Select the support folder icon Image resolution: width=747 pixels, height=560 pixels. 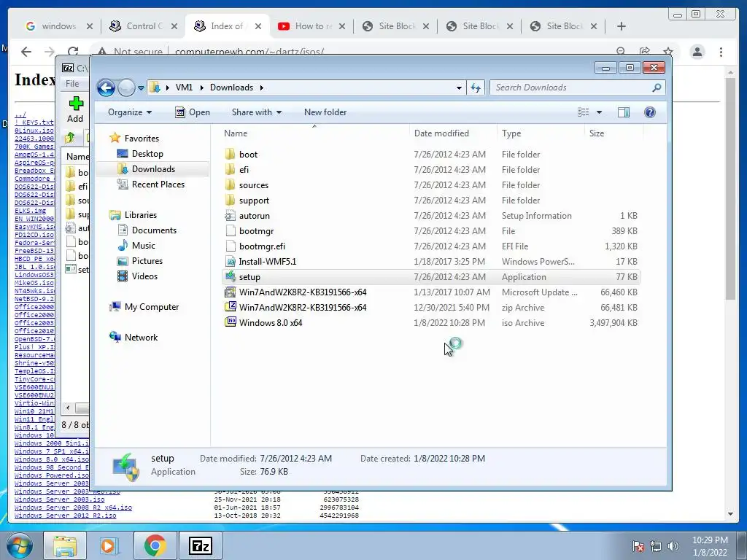pos(230,201)
